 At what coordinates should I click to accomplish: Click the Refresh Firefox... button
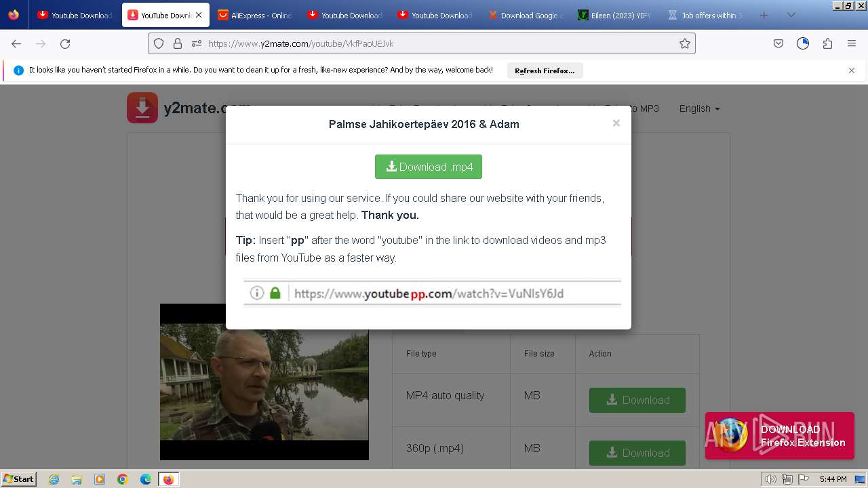(x=545, y=70)
